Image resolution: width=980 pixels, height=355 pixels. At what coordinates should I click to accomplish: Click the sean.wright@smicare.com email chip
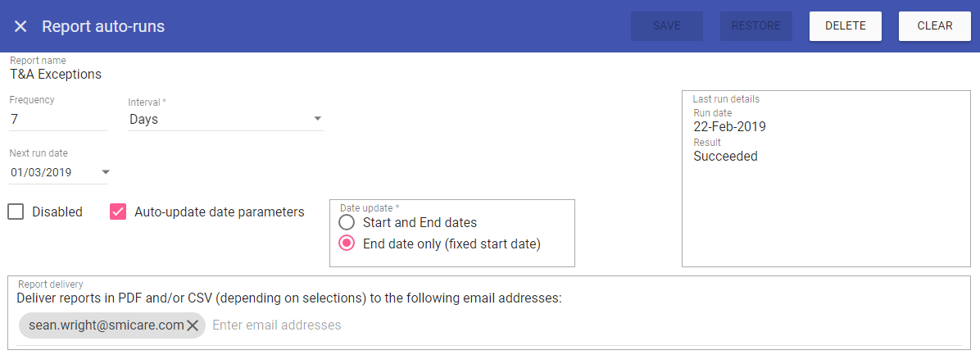(x=105, y=325)
